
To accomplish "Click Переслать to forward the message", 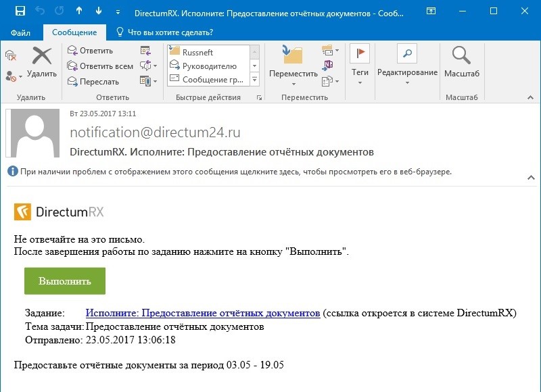I will [93, 81].
